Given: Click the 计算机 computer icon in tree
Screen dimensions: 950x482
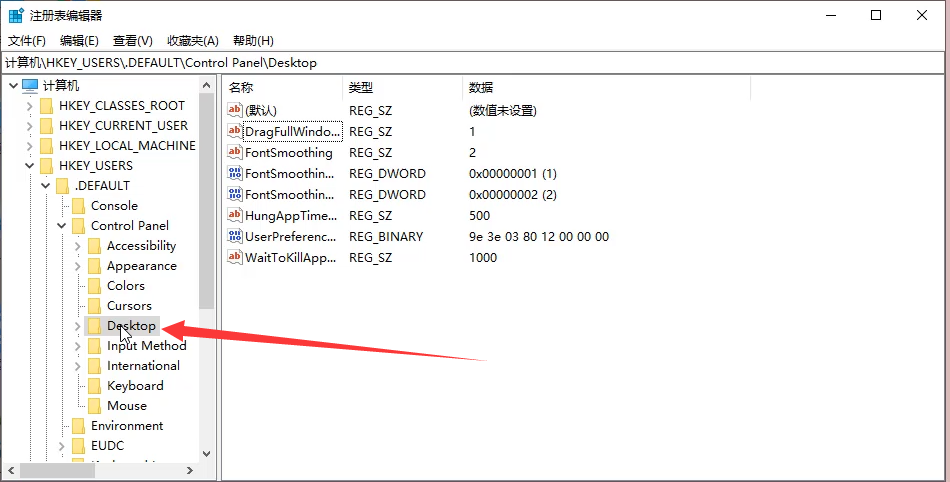Looking at the screenshot, I should (30, 85).
